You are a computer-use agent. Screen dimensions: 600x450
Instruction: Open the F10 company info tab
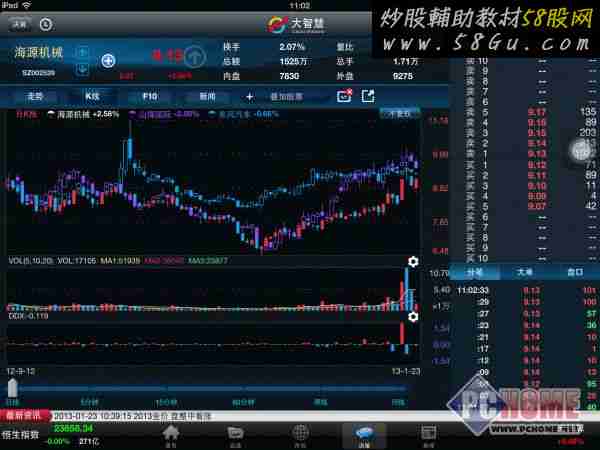point(150,96)
